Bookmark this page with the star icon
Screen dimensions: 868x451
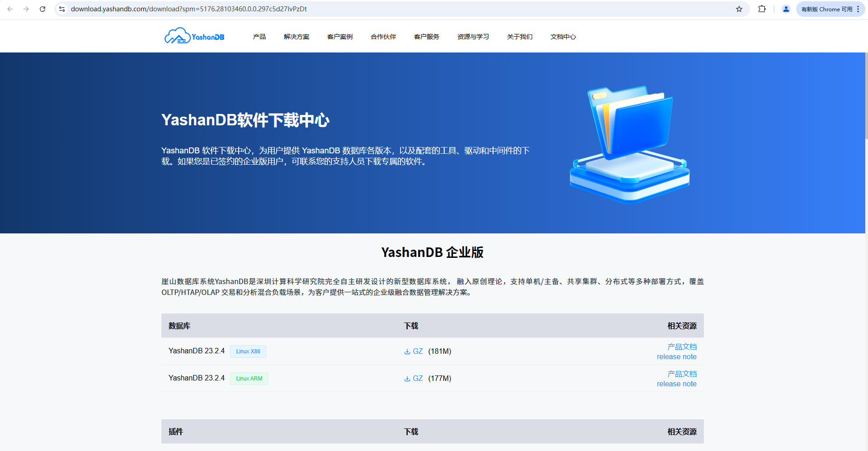click(739, 9)
